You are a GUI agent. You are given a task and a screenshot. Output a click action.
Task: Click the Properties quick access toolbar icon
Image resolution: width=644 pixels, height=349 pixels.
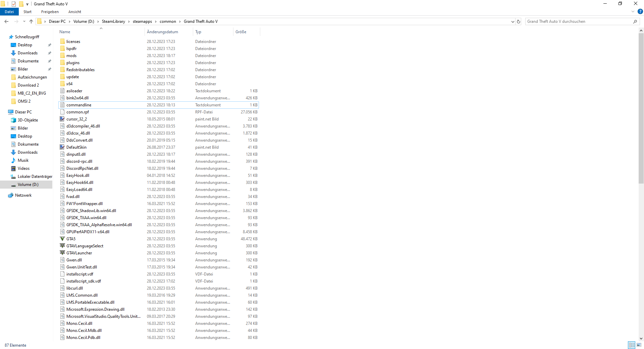click(x=14, y=4)
